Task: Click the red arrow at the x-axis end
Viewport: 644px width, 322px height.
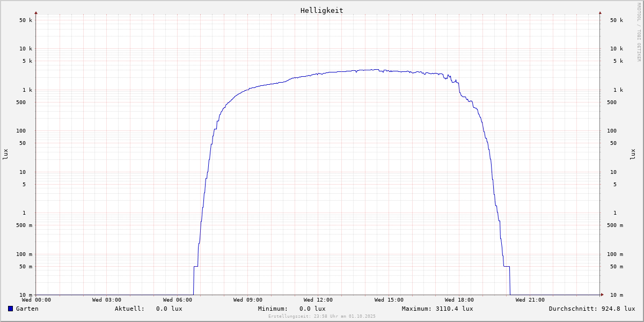Action: click(602, 295)
